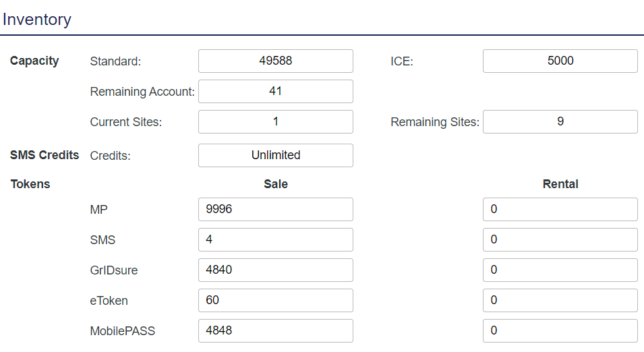Click the Tokens section label
Image resolution: width=644 pixels, height=352 pixels.
pos(30,184)
